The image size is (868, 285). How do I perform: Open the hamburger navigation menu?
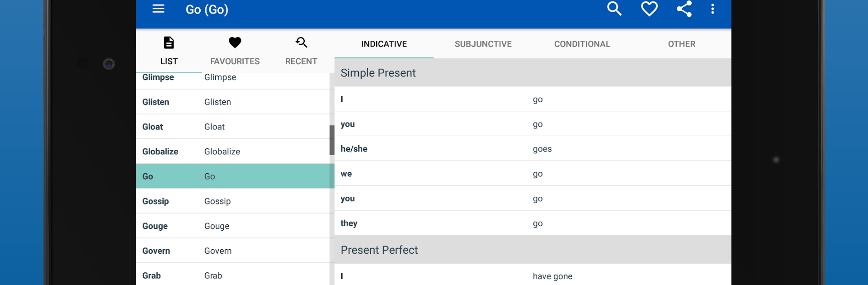click(x=158, y=9)
